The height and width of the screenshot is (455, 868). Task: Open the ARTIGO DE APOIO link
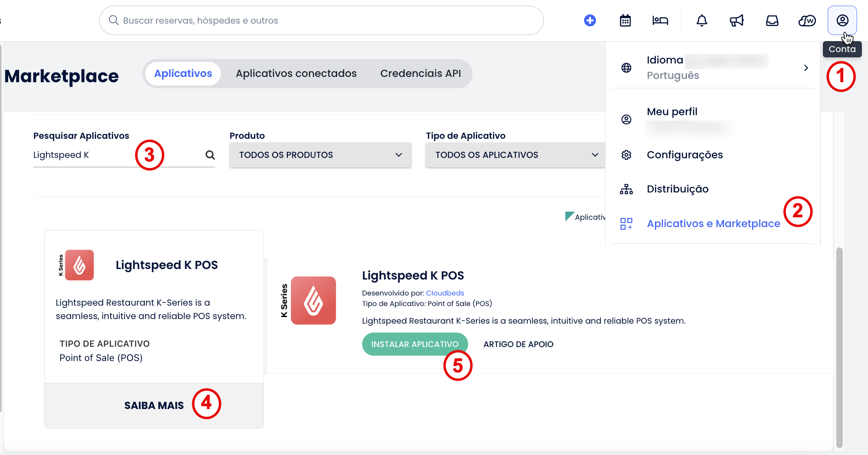518,344
